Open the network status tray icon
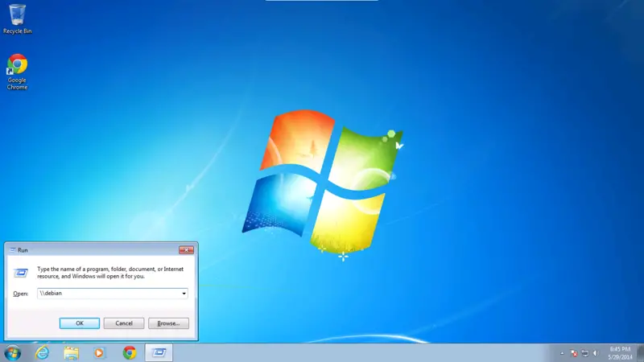This screenshot has width=644, height=362. click(585, 353)
